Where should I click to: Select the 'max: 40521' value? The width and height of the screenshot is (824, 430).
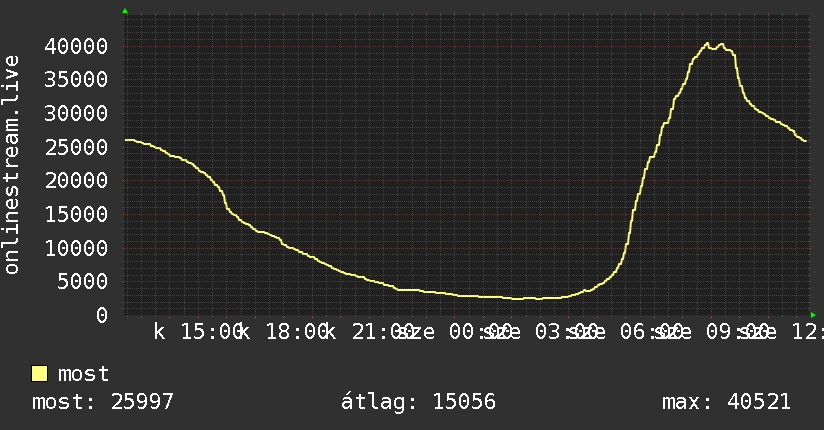[726, 402]
